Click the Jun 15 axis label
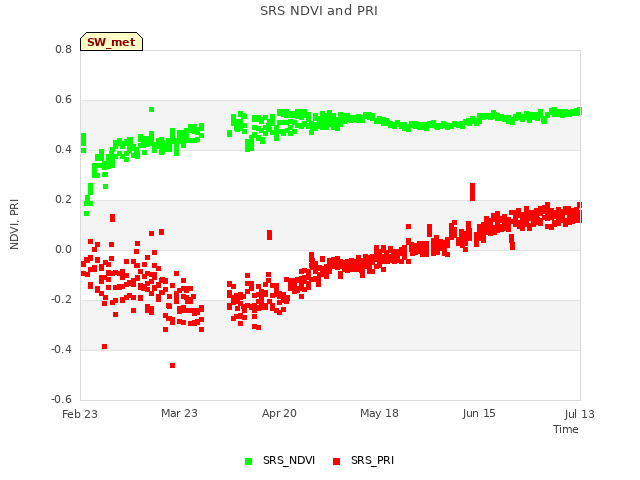 pos(479,413)
